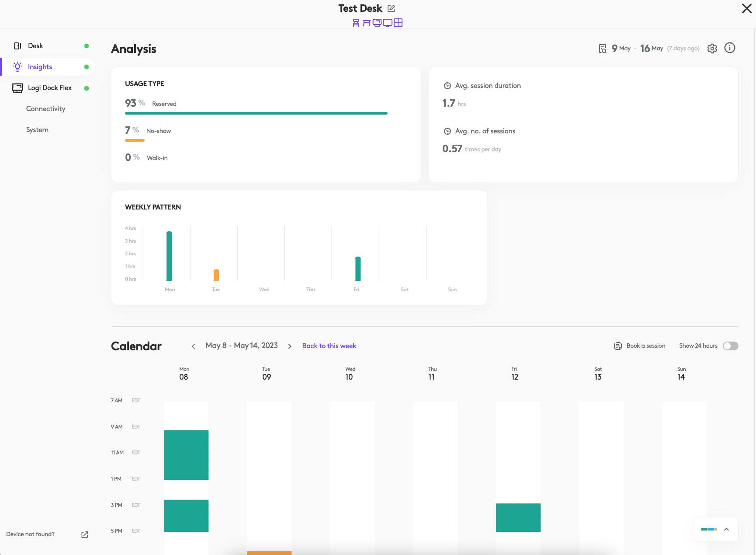The width and height of the screenshot is (756, 555).
Task: Toggle the Show 24 hours switch
Action: (731, 346)
